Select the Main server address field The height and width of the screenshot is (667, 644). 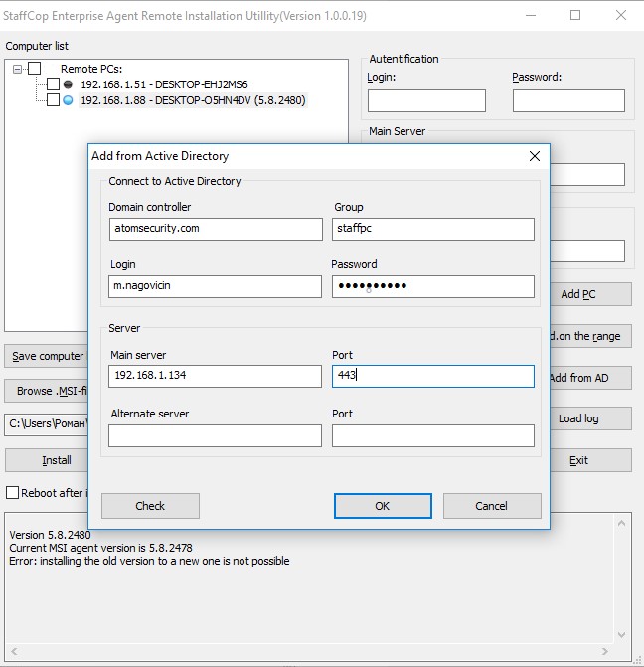[215, 377]
